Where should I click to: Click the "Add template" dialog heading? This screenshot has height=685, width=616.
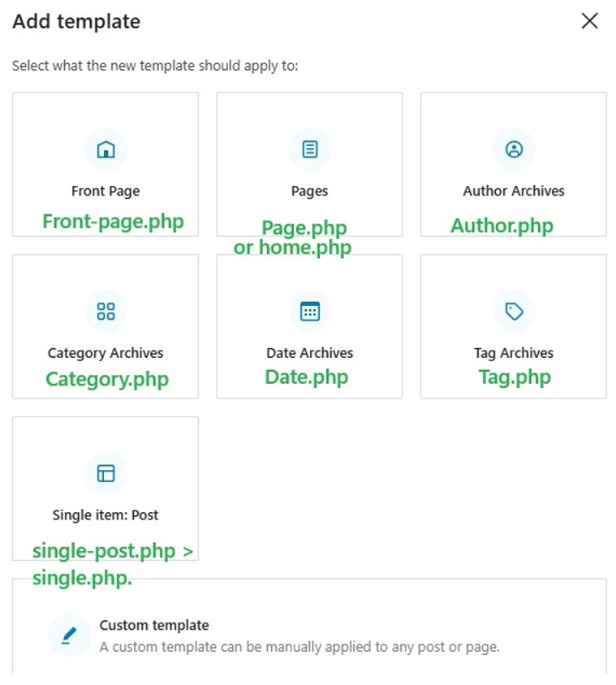click(x=76, y=22)
